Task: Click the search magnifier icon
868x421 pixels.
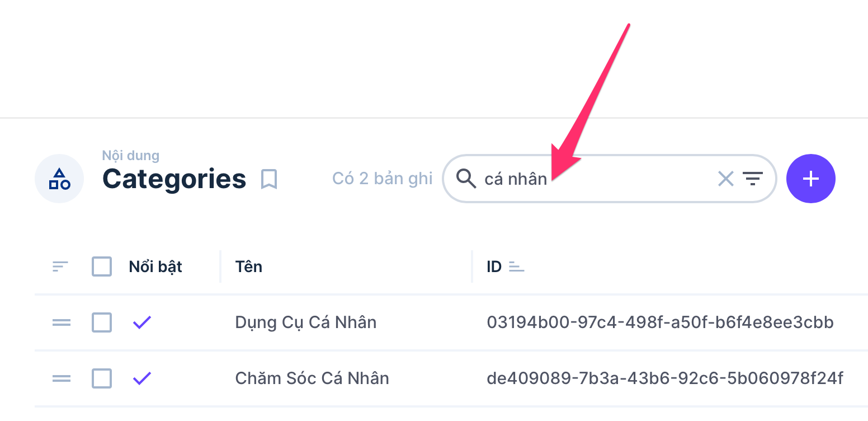Action: click(465, 179)
